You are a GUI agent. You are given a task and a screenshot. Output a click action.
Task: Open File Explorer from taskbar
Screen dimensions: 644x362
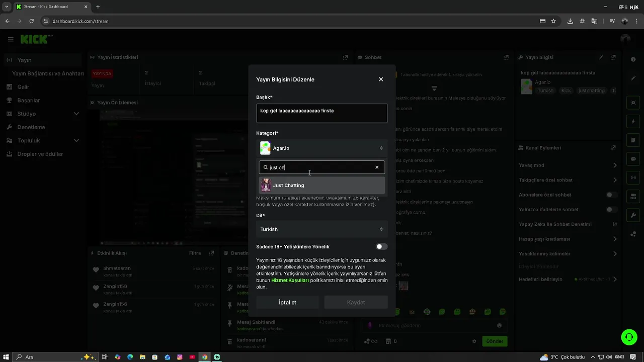click(x=142, y=357)
